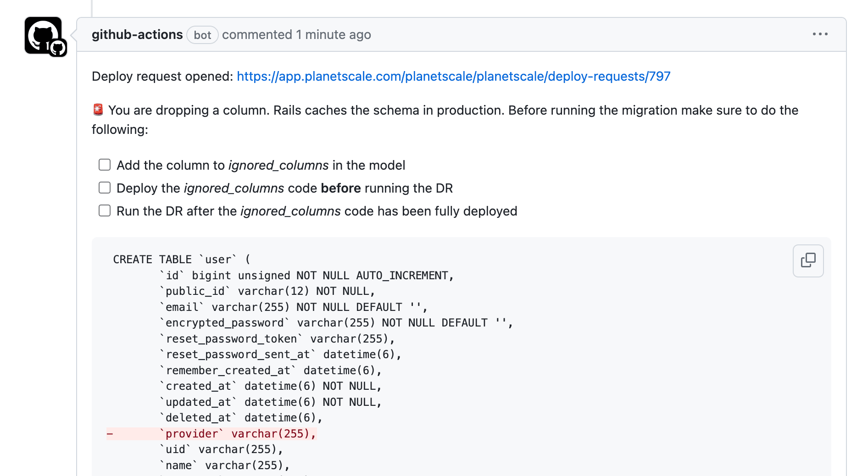Open the PlanetScale deploy request link

(453, 76)
